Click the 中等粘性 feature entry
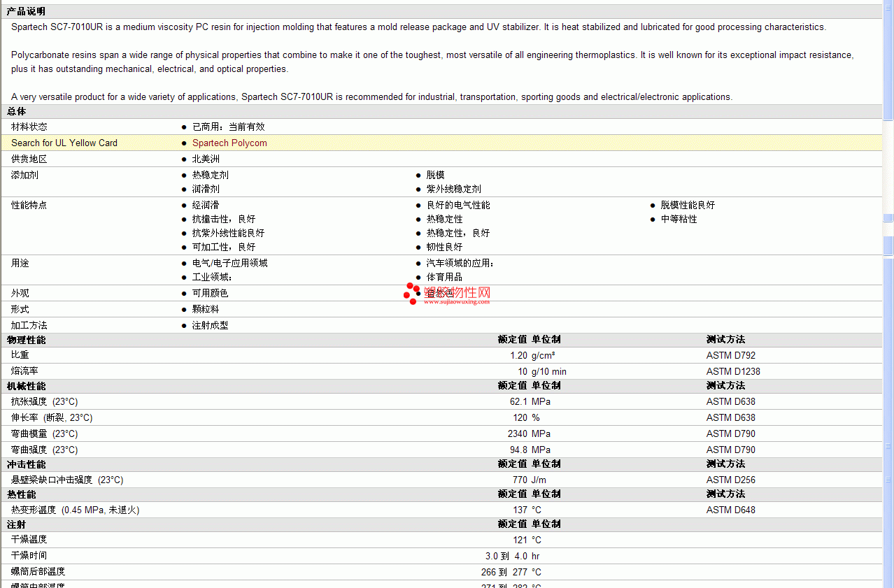 tap(679, 219)
